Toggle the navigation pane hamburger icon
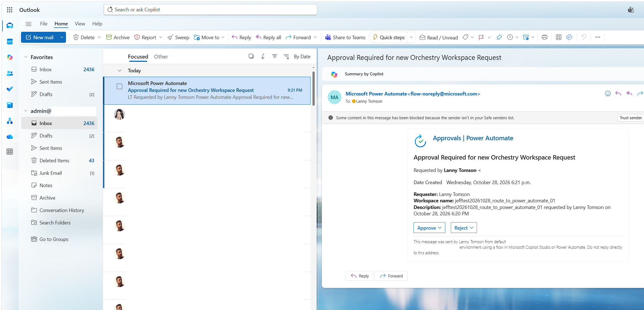 pyautogui.click(x=28, y=24)
